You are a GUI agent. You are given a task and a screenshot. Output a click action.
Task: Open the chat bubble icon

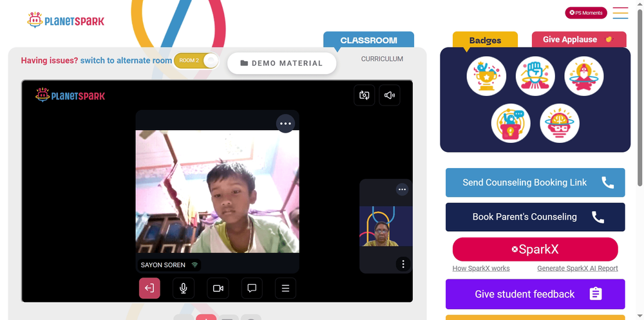pyautogui.click(x=252, y=288)
